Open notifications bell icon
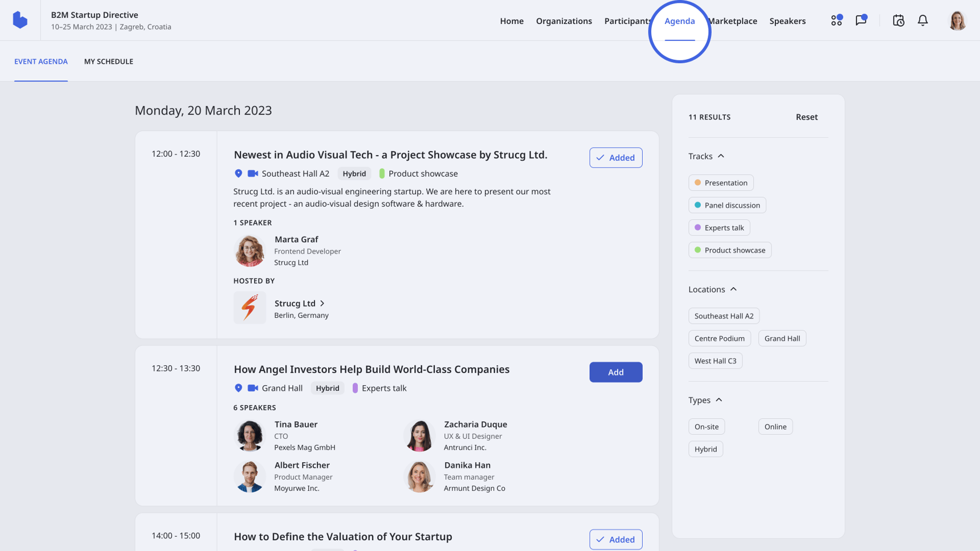Viewport: 980px width, 551px height. coord(922,21)
